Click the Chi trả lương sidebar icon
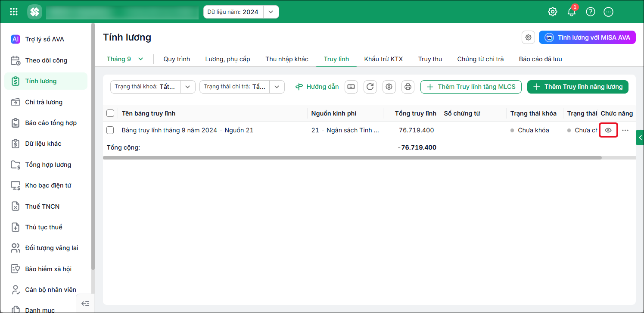Screen dimensions: 644x313 16,102
